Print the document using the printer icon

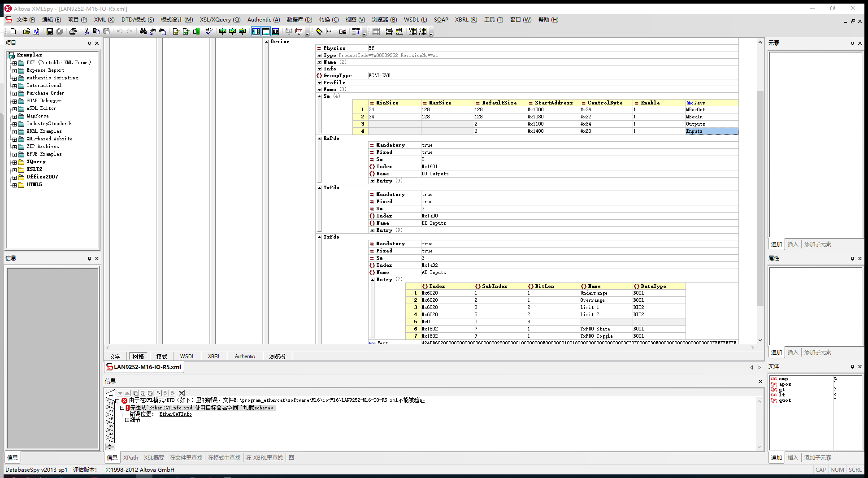(73, 31)
